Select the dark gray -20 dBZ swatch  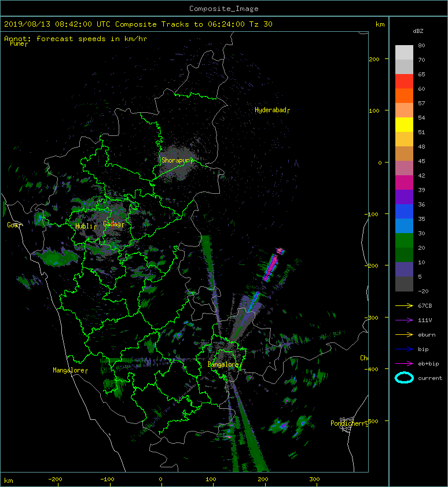click(404, 284)
